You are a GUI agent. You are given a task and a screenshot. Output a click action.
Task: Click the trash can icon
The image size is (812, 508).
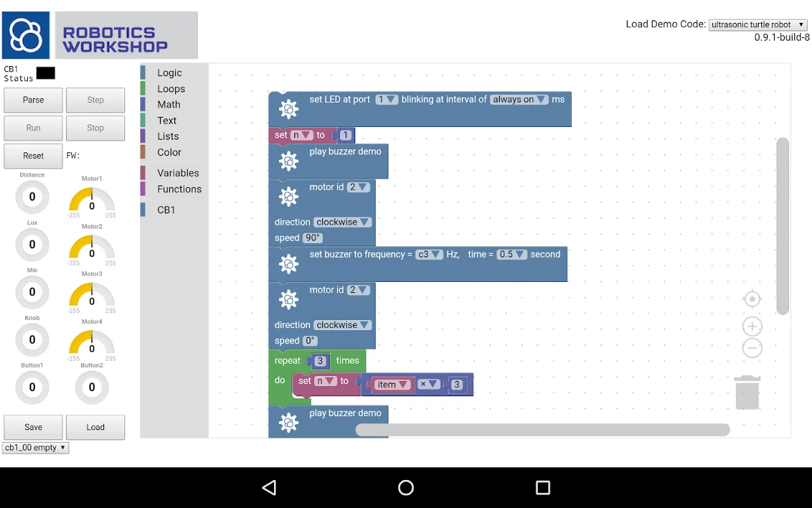747,392
